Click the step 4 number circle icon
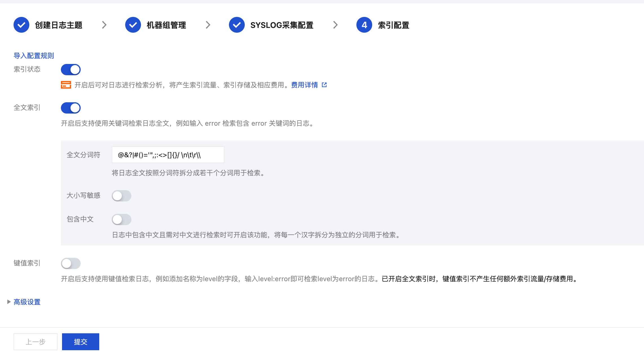This screenshot has width=644, height=355. [364, 25]
